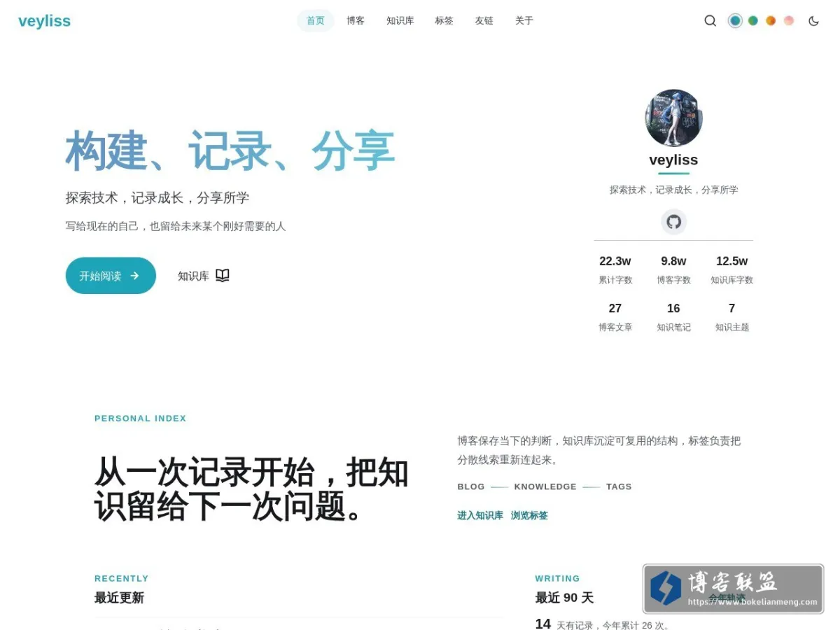The width and height of the screenshot is (840, 630).
Task: Click the 开始阅读 button
Action: 111,276
